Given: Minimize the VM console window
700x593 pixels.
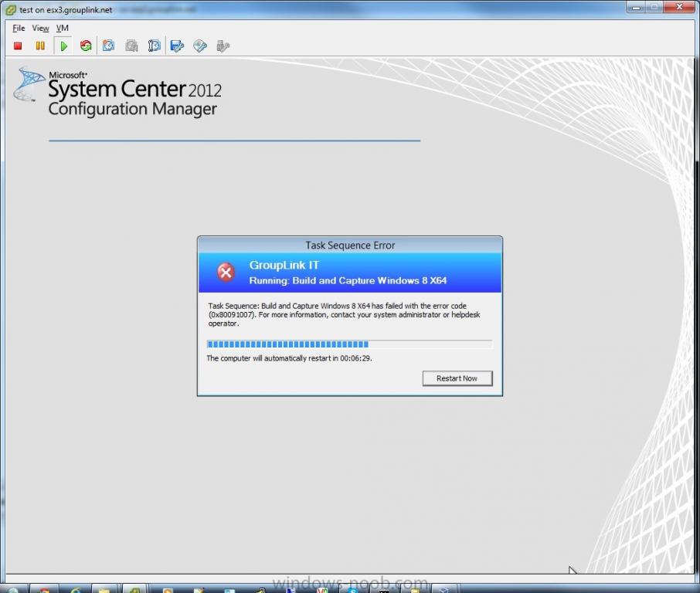Looking at the screenshot, I should point(636,7).
